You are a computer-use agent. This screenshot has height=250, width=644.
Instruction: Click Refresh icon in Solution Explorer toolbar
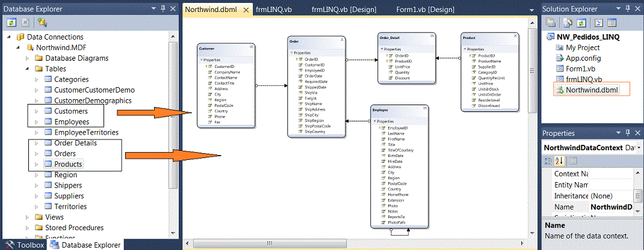pyautogui.click(x=580, y=23)
